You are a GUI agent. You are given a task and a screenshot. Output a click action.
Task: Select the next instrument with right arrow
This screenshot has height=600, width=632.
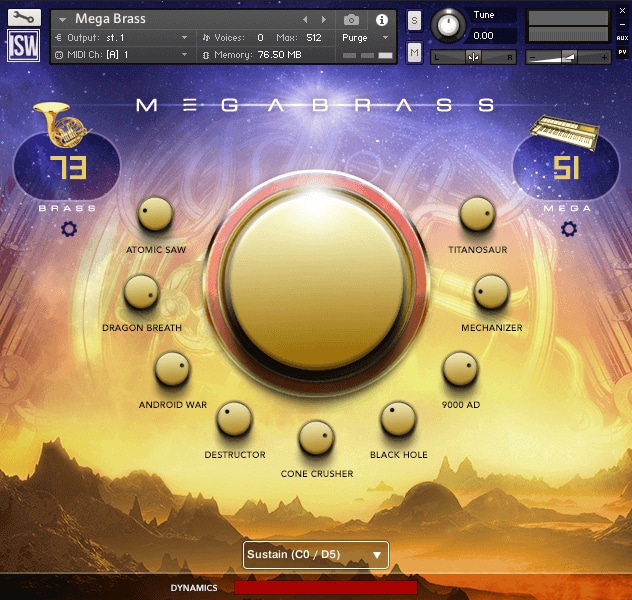click(323, 20)
